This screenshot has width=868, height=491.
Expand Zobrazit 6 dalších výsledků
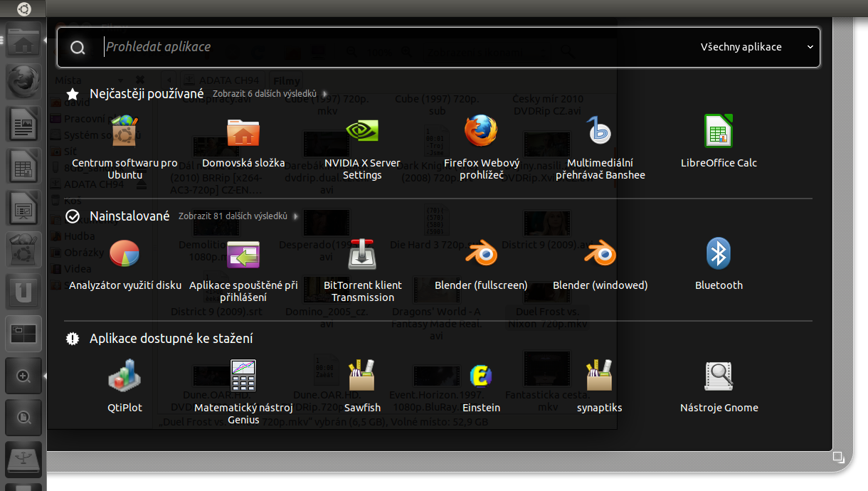pyautogui.click(x=270, y=94)
